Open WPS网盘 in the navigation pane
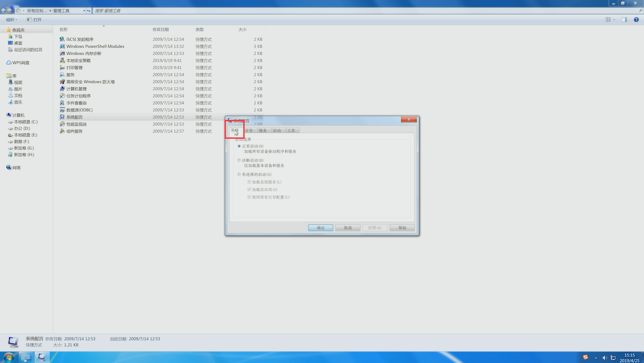Image resolution: width=644 pixels, height=363 pixels. (18, 63)
